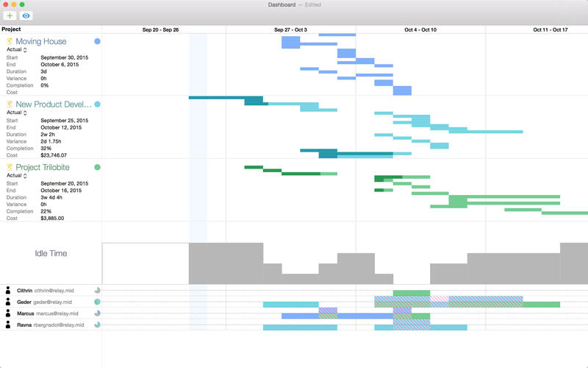Click the Moving House project document icon
This screenshot has width=588, height=368.
(x=10, y=41)
